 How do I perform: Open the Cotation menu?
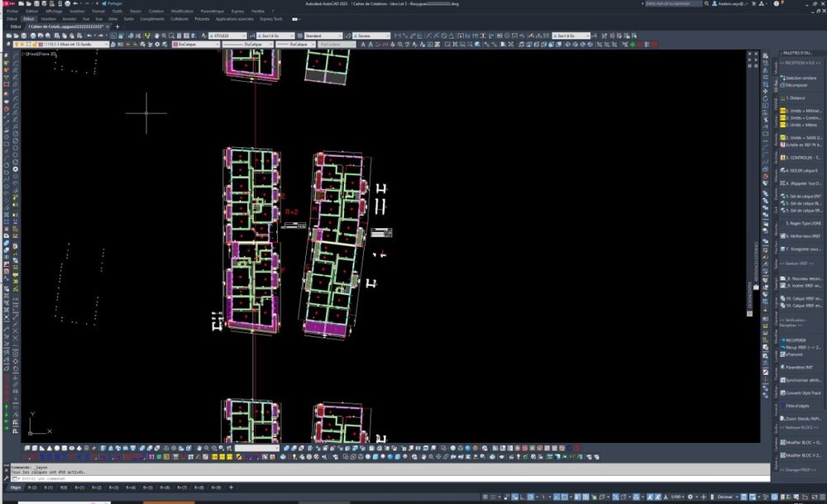(155, 11)
